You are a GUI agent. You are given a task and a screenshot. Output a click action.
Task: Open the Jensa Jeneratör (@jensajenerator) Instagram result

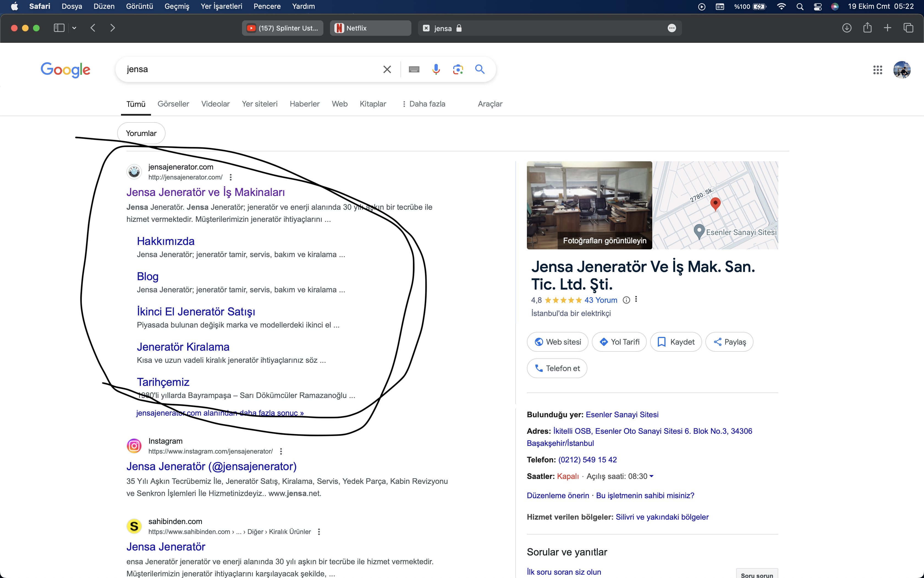coord(211,466)
